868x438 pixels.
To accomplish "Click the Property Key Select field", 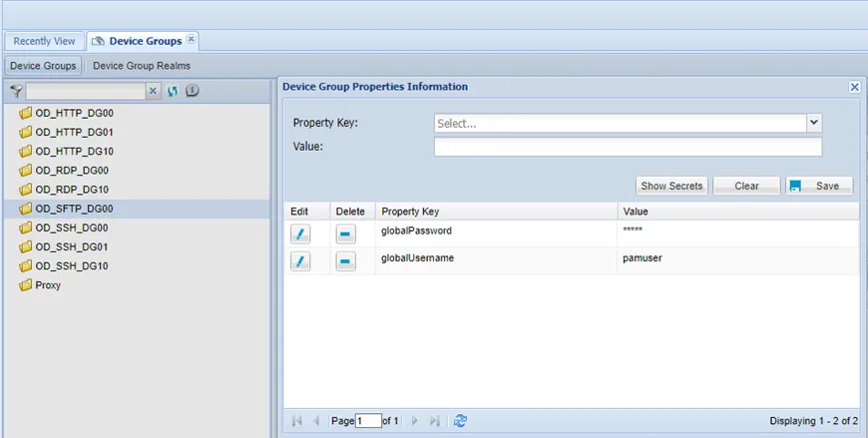I will point(621,123).
